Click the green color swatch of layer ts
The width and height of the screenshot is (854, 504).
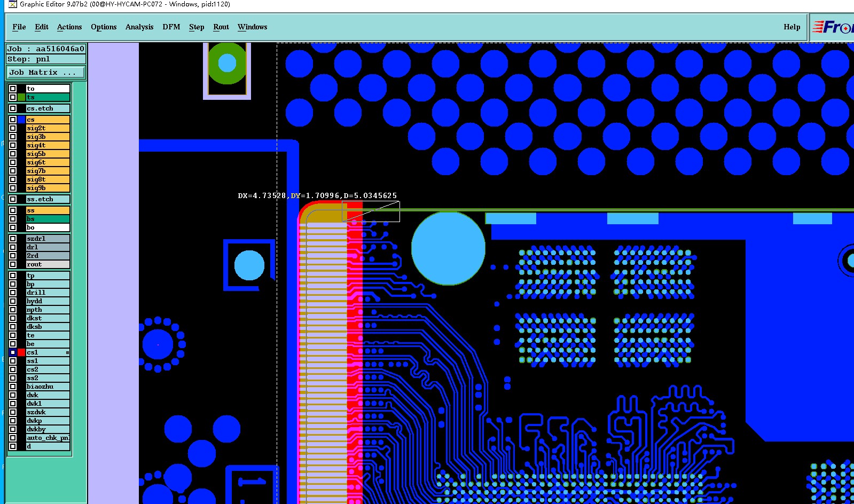point(21,97)
